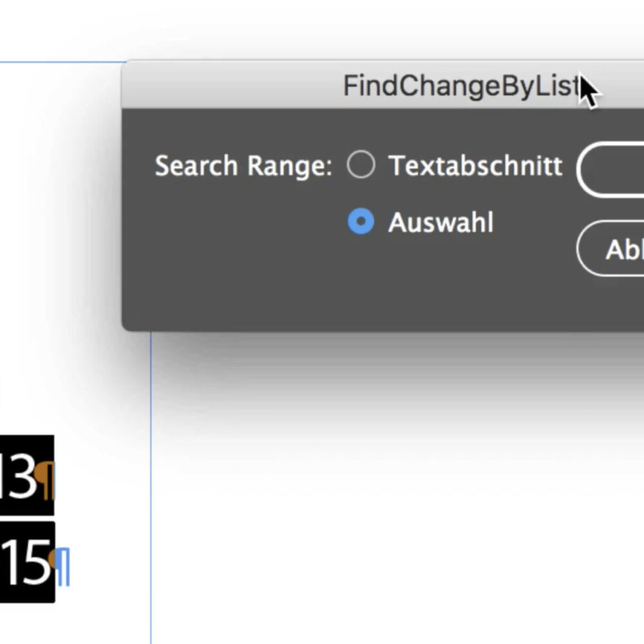Click the Auswahl label text
644x644 pixels.
440,222
